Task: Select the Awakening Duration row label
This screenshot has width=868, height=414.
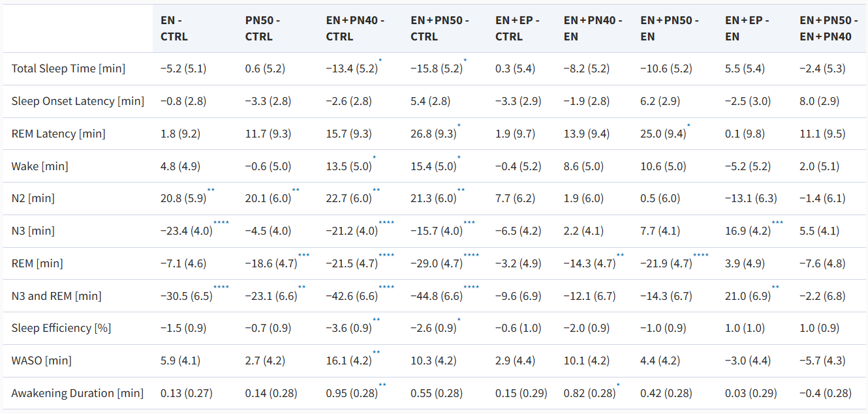Action: [x=77, y=393]
